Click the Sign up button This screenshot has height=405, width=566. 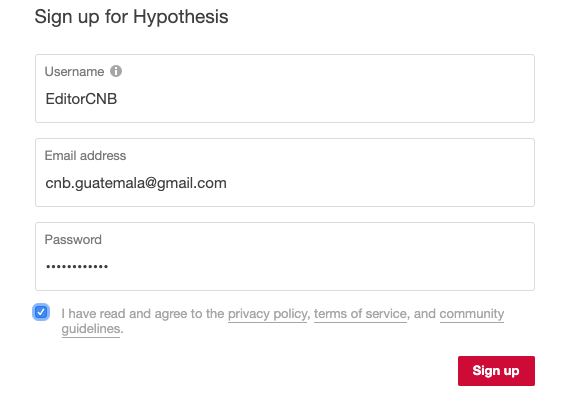click(x=496, y=371)
